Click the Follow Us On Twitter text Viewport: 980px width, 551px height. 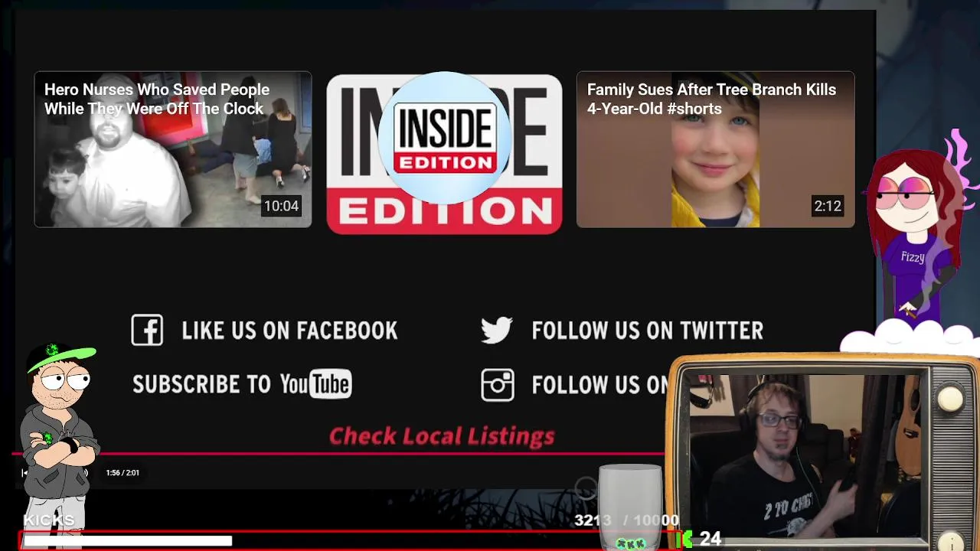pos(647,331)
